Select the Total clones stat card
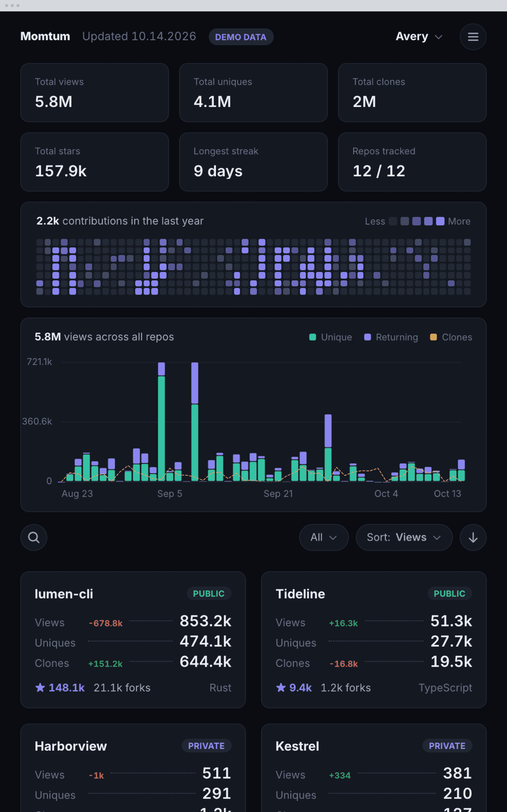The height and width of the screenshot is (812, 507). point(412,93)
